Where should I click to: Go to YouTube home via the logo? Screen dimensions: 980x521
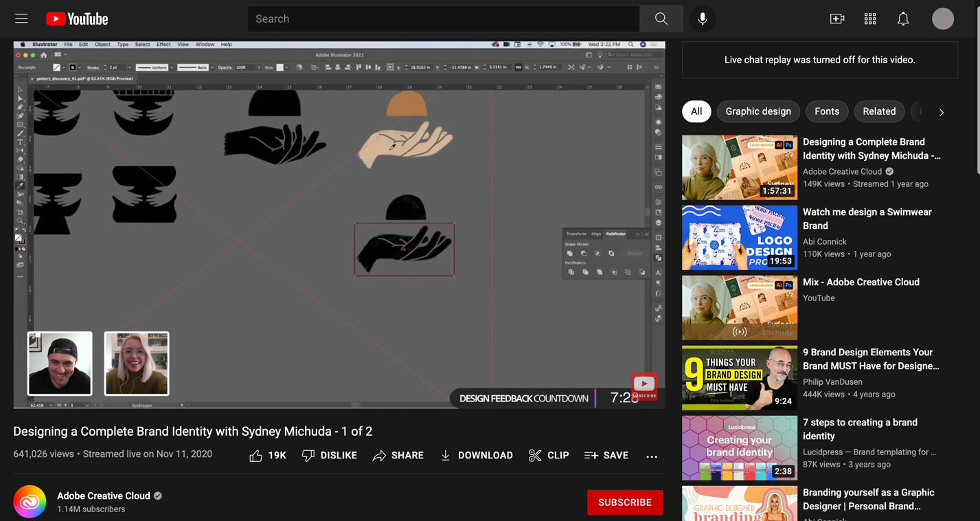(x=77, y=19)
